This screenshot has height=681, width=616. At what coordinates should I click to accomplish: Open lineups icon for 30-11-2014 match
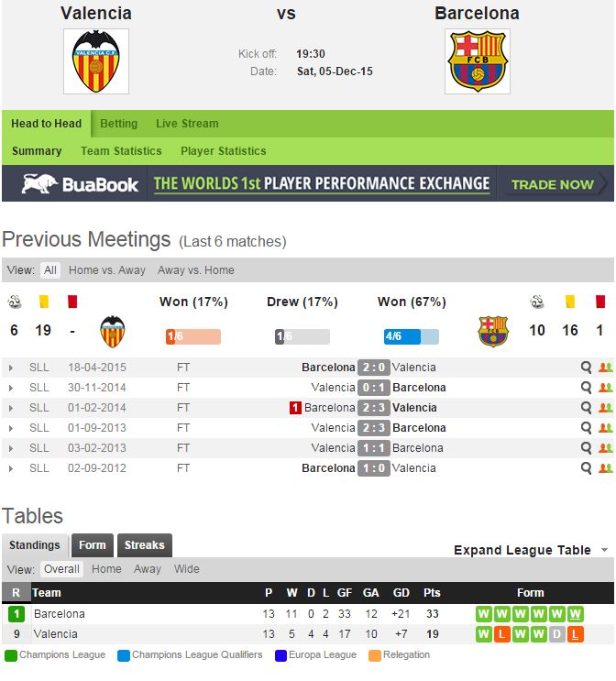(x=604, y=388)
